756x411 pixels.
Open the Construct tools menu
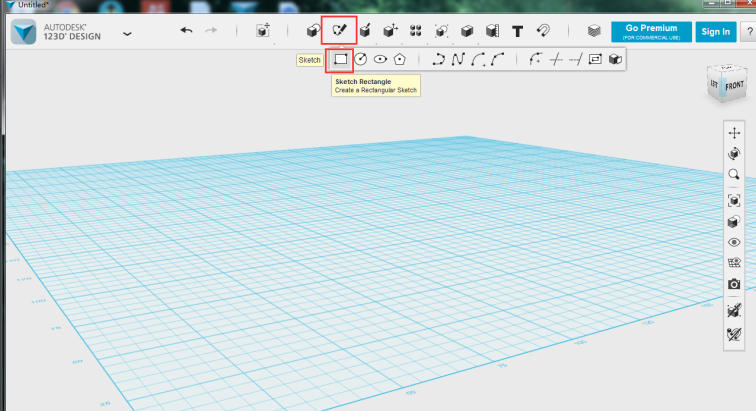pos(365,31)
